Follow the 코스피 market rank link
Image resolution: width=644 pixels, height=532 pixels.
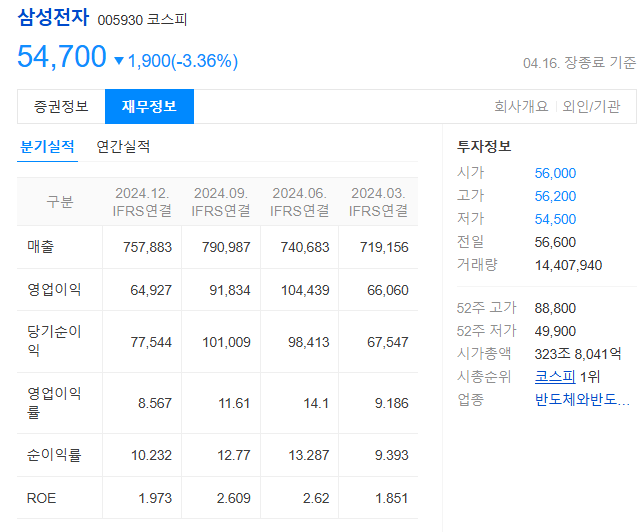(x=555, y=377)
